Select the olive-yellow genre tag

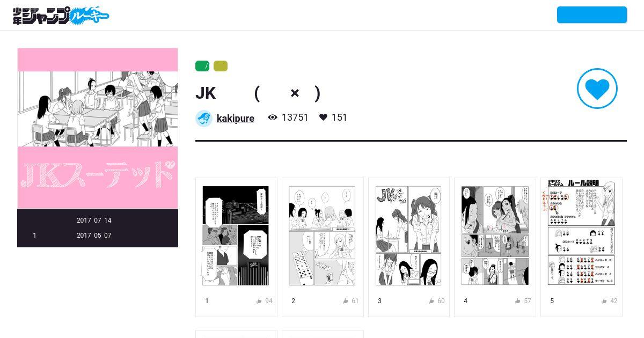pyautogui.click(x=221, y=66)
